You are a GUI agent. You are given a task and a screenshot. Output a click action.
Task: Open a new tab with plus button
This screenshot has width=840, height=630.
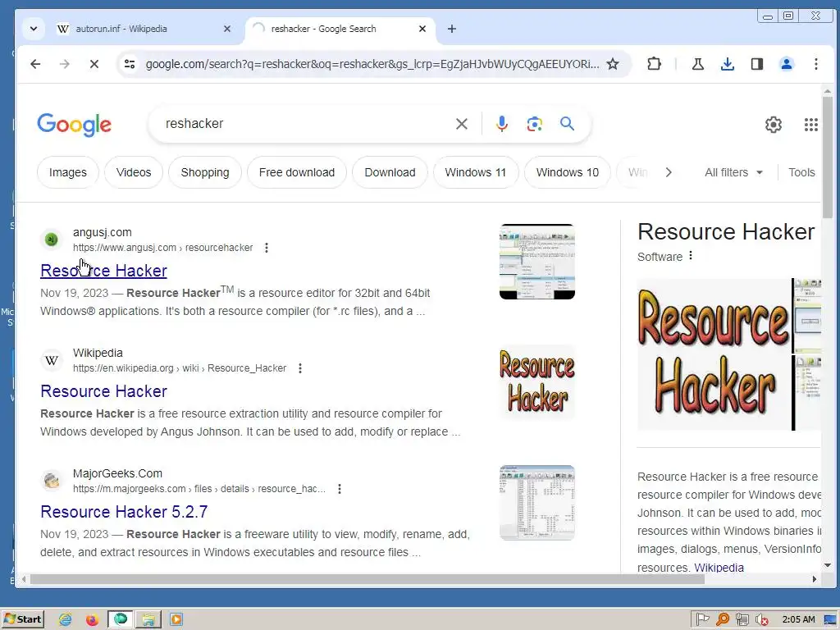point(452,29)
